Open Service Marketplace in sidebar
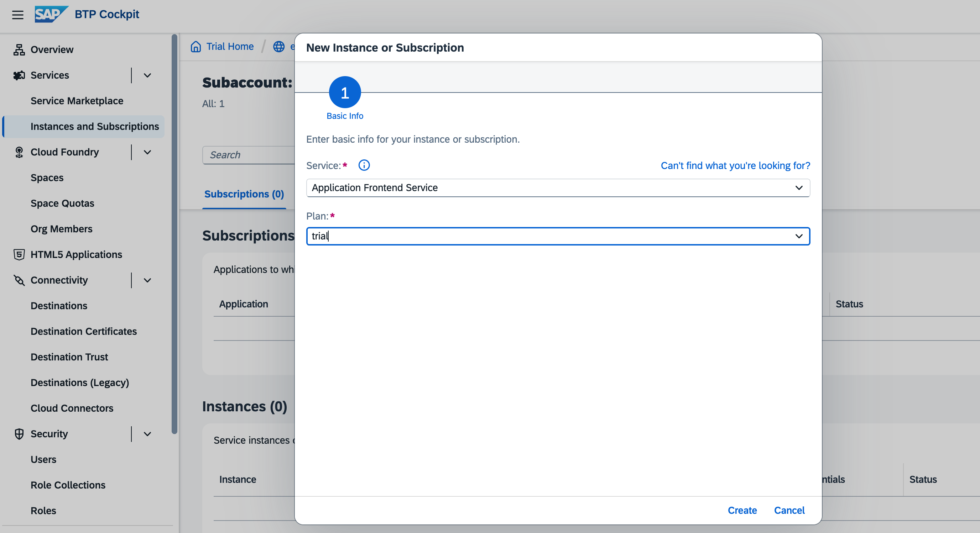The height and width of the screenshot is (533, 980). [x=77, y=101]
